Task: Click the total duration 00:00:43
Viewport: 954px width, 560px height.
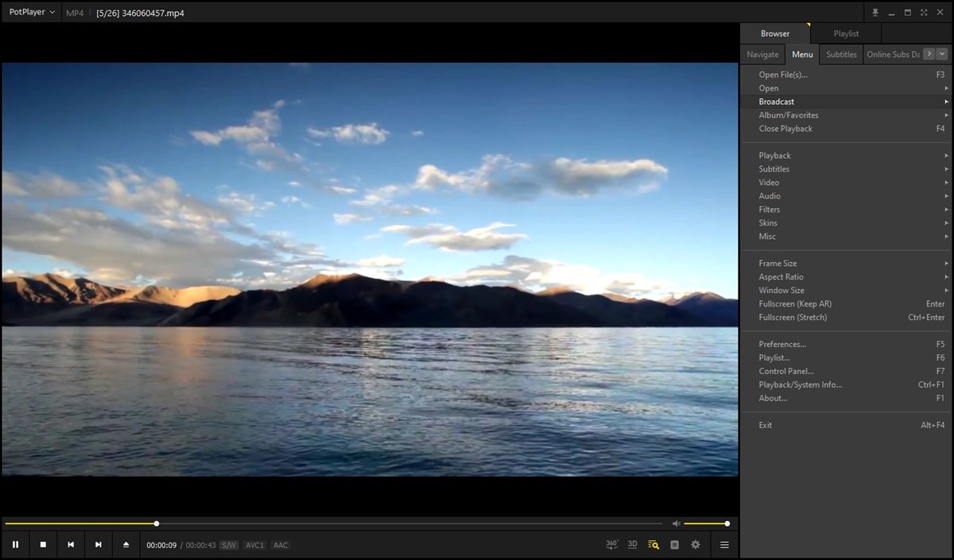Action: pos(201,545)
